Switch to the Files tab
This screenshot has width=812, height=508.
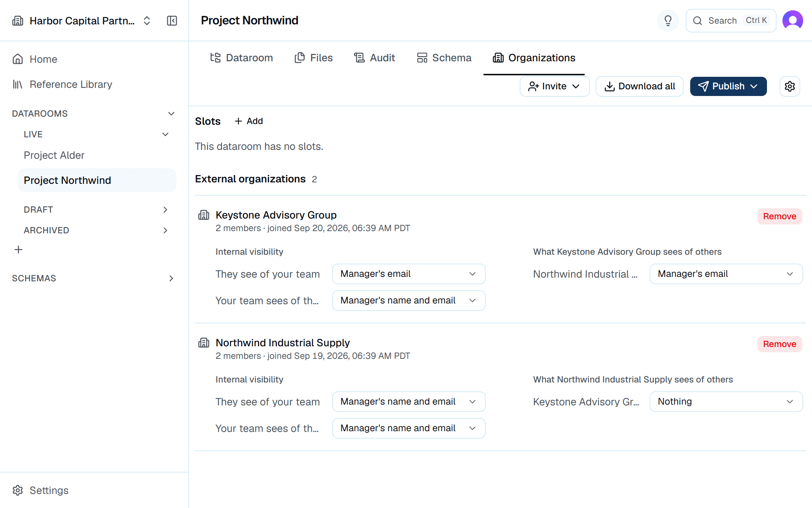pyautogui.click(x=314, y=58)
